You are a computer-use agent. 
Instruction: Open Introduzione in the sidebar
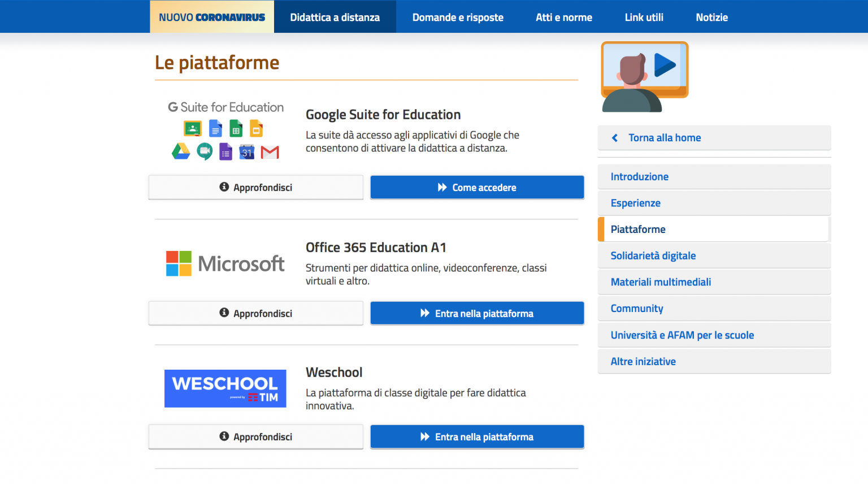[x=714, y=176]
